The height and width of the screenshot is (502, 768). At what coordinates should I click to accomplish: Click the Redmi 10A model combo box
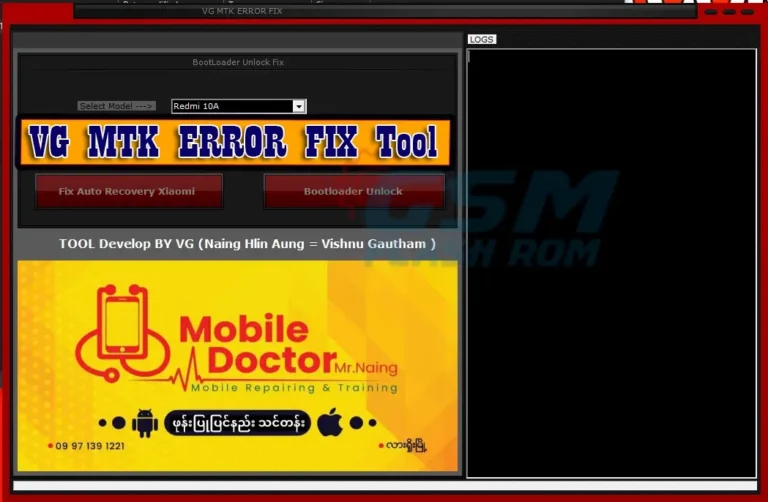coord(231,106)
